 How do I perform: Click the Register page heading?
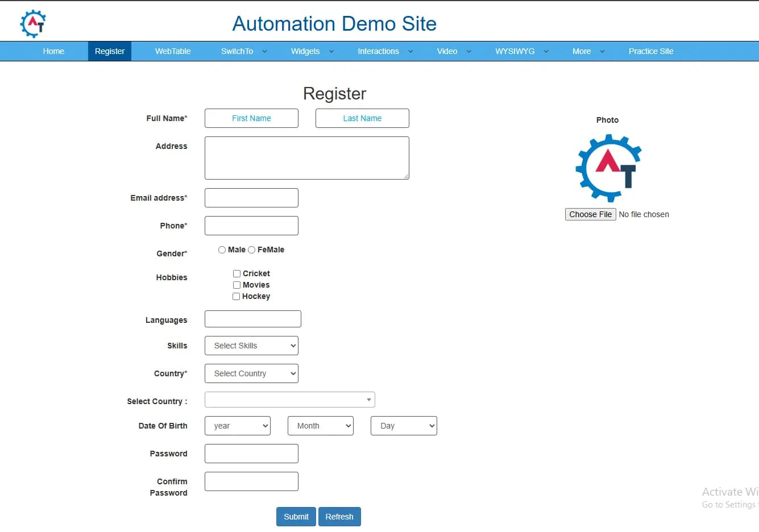coord(335,93)
